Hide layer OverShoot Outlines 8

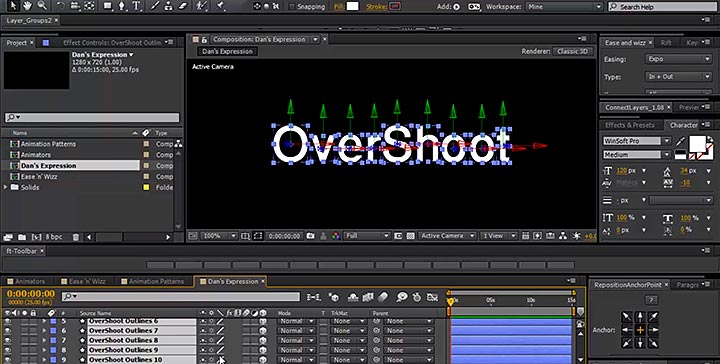[8, 340]
